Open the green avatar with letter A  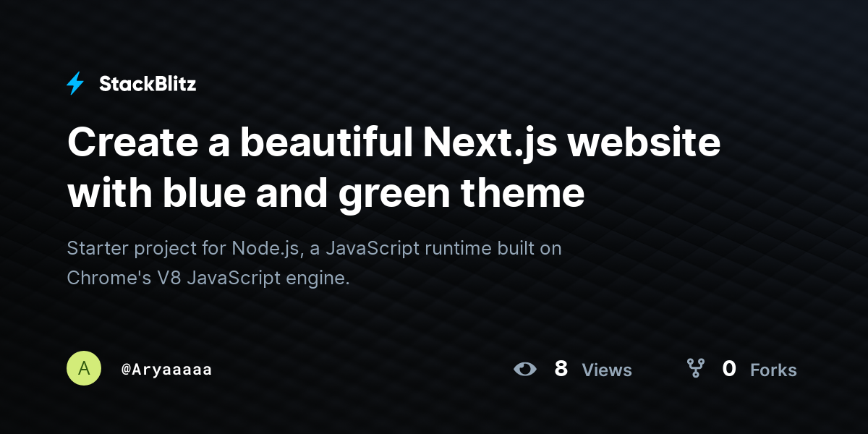pyautogui.click(x=84, y=368)
